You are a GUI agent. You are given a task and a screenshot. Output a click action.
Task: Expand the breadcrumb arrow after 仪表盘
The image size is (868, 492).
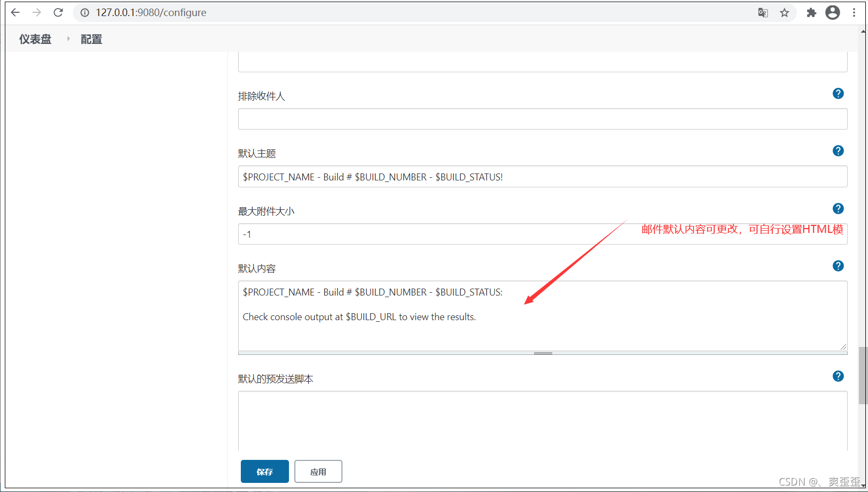click(x=68, y=39)
